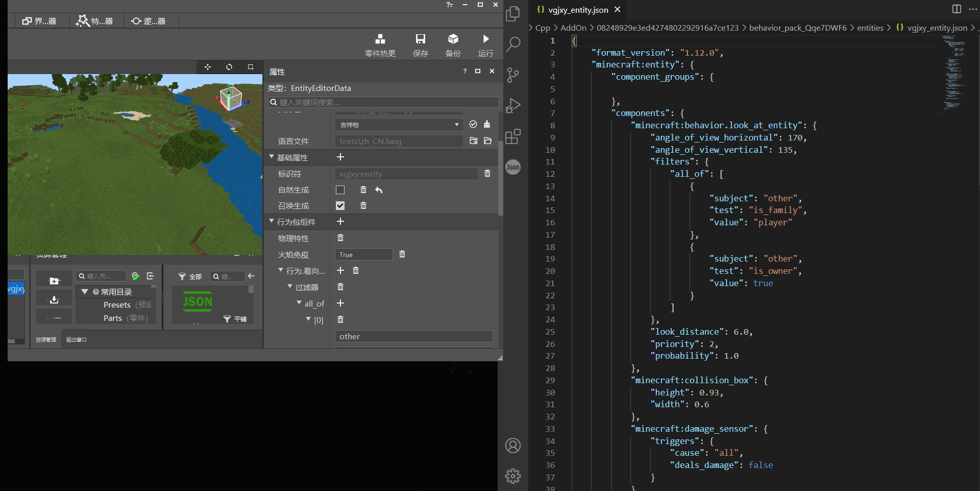Click the 运行 run play icon

pos(486,39)
